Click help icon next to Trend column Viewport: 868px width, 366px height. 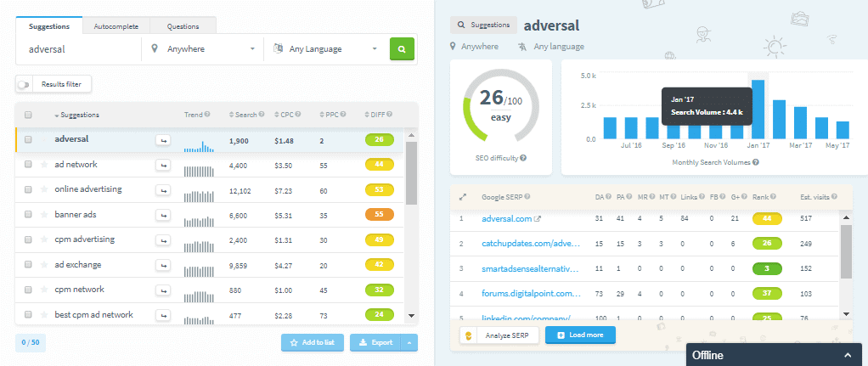[x=207, y=115]
